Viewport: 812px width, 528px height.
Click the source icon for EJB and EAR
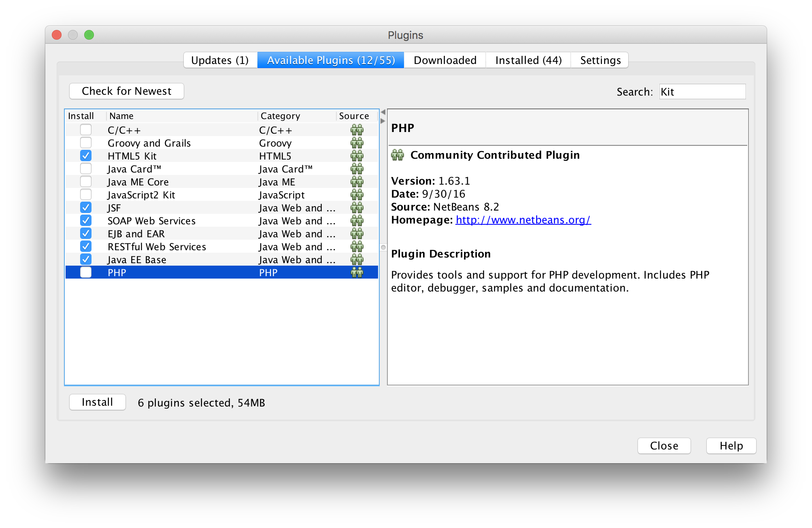356,234
